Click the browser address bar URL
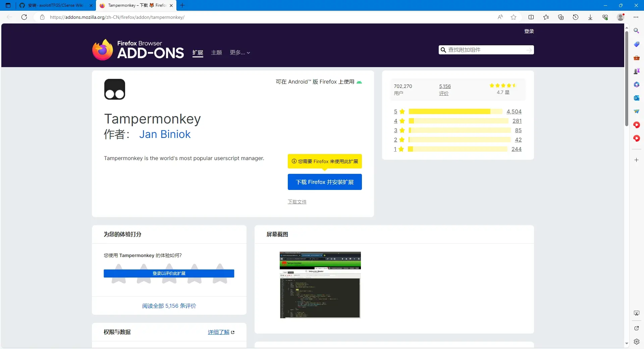This screenshot has height=349, width=644. pos(117,17)
